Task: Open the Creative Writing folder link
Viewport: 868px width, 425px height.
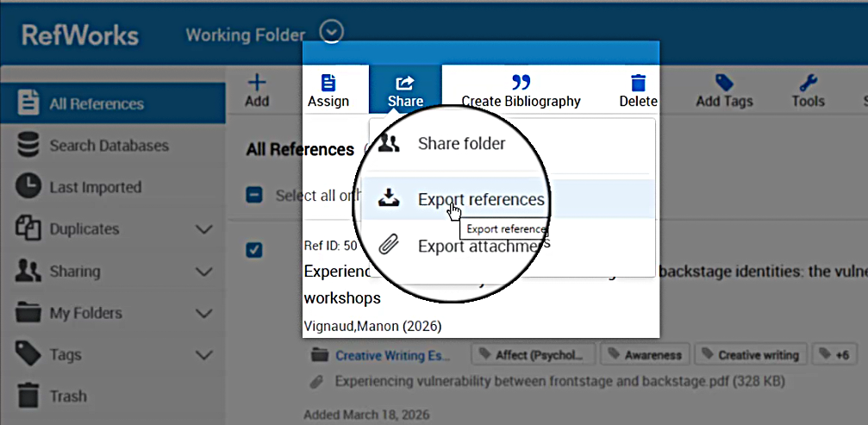Action: (392, 355)
